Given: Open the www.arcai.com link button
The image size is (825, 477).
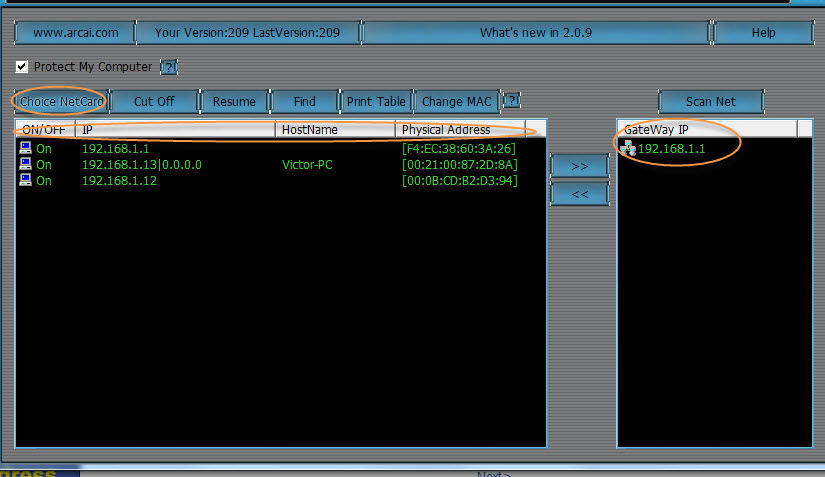Looking at the screenshot, I should [x=75, y=33].
